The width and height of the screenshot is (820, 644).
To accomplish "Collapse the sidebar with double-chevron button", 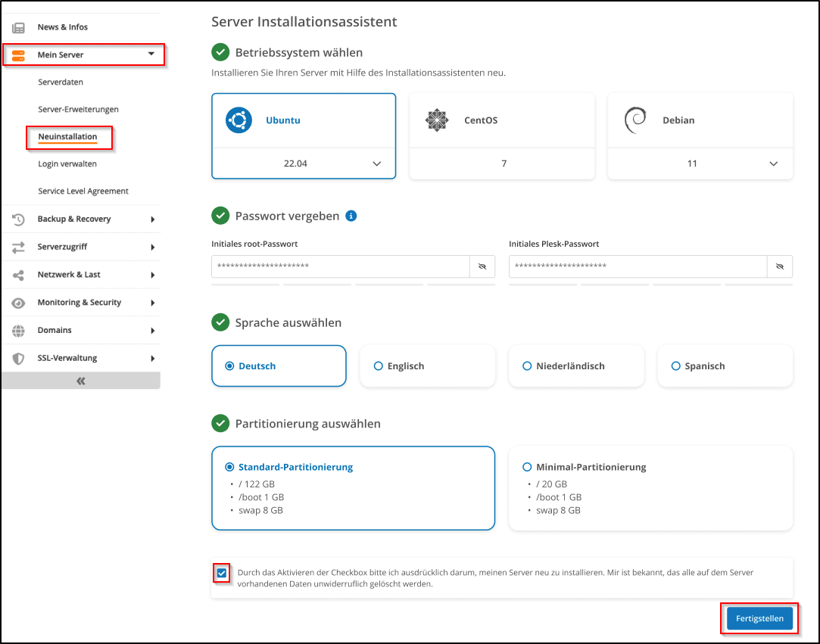I will (81, 381).
